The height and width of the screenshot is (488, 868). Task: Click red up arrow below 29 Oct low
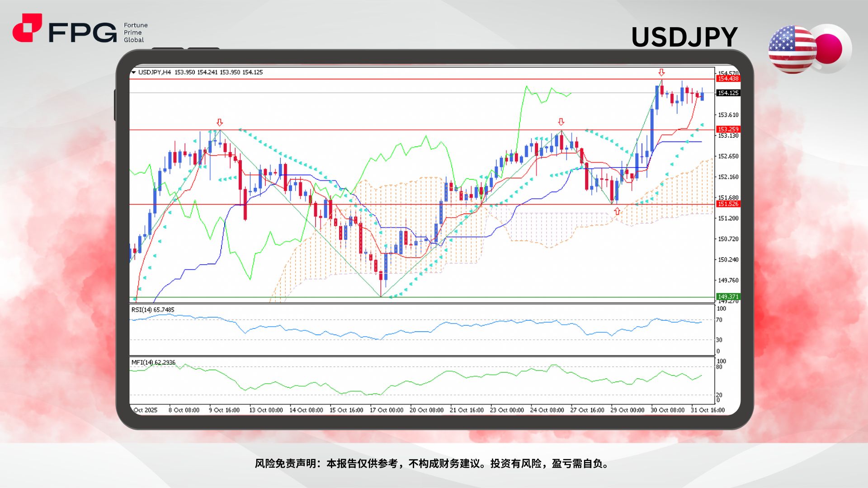pos(617,211)
